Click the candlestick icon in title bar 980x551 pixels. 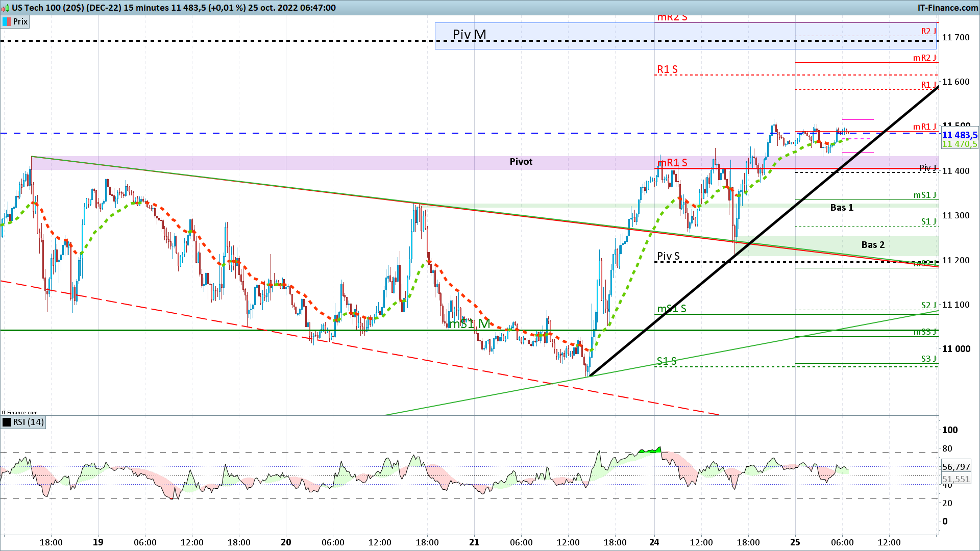point(6,8)
